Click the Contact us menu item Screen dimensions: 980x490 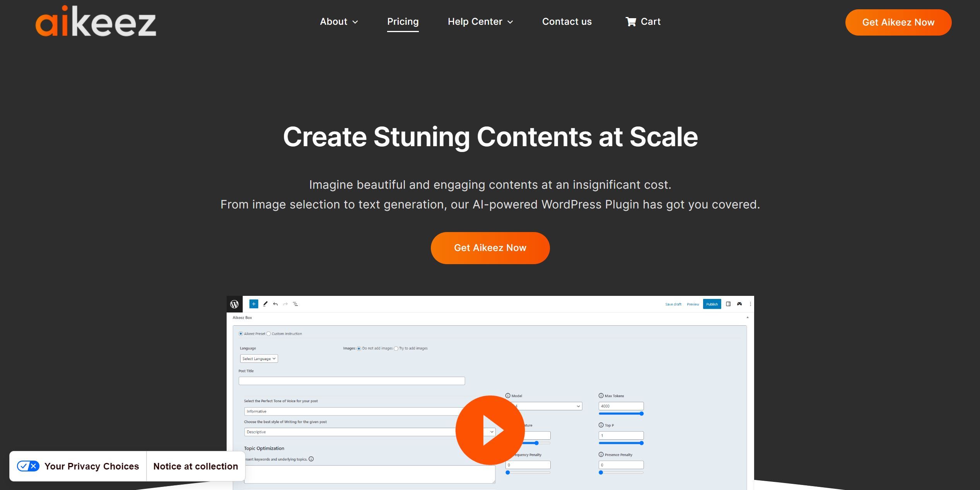[567, 21]
